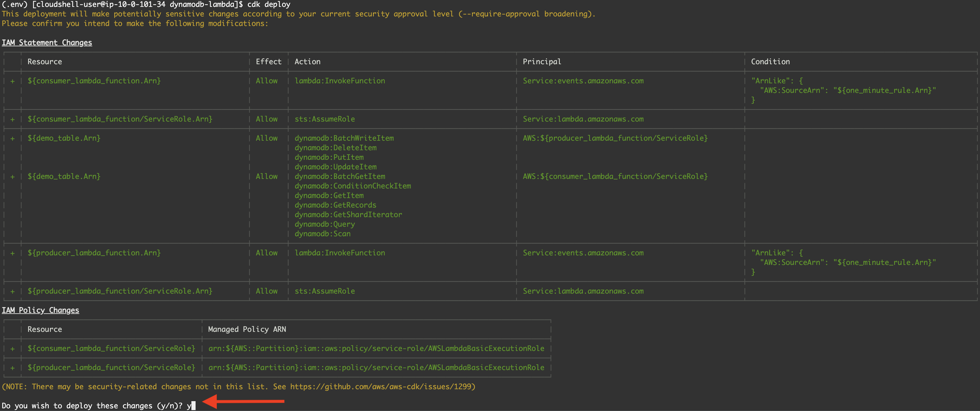This screenshot has width=980, height=411.
Task: Click '${producer_lambda_function.Arn}' resource cell
Action: (94, 253)
